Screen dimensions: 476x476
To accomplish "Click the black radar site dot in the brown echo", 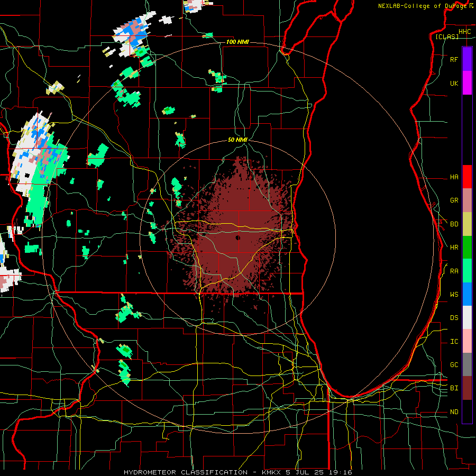I will (237, 237).
